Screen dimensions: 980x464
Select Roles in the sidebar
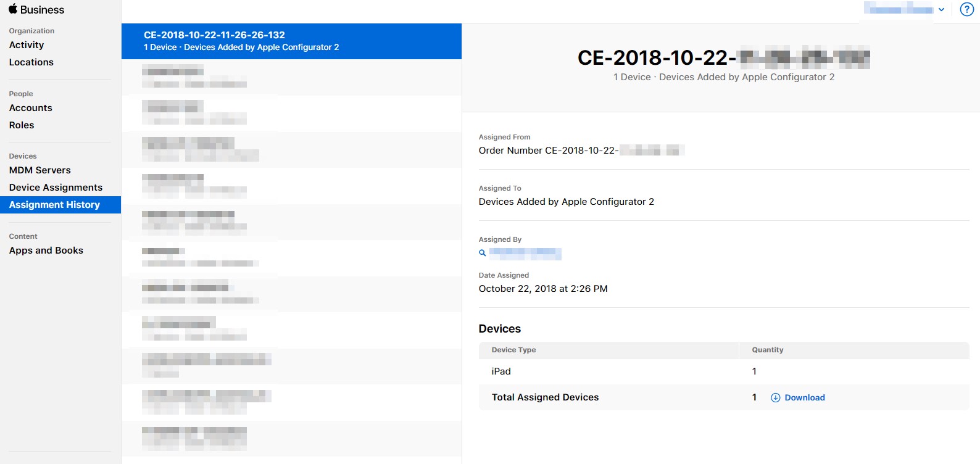22,125
